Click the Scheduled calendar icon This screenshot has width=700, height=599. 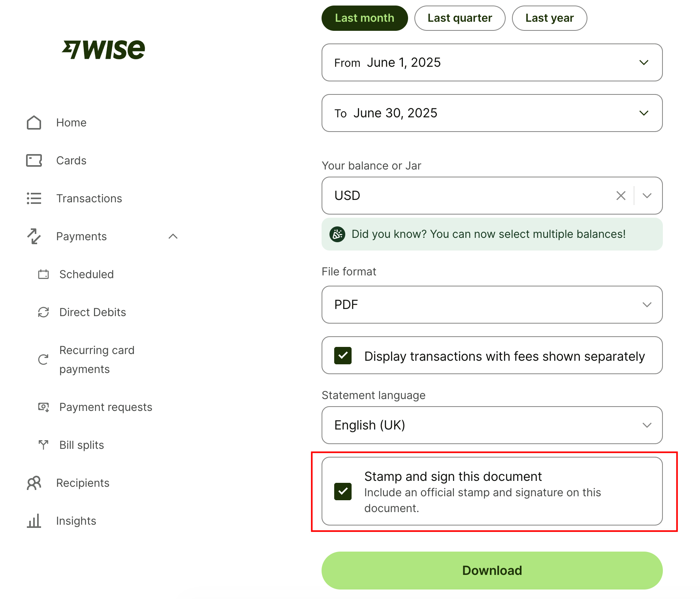43,274
